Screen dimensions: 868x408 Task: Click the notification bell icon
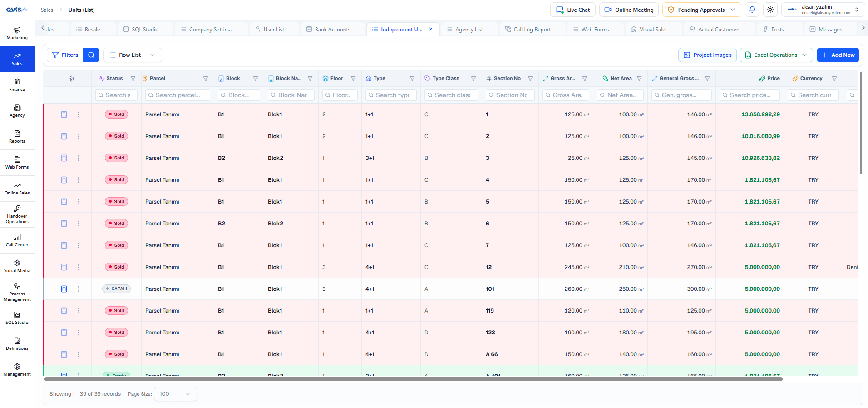coord(752,10)
